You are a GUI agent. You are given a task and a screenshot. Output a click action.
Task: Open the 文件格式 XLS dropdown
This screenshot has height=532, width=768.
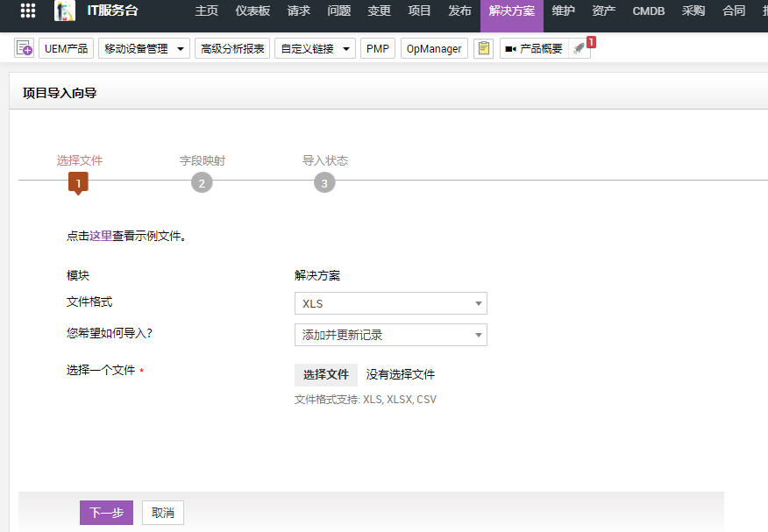pos(390,303)
